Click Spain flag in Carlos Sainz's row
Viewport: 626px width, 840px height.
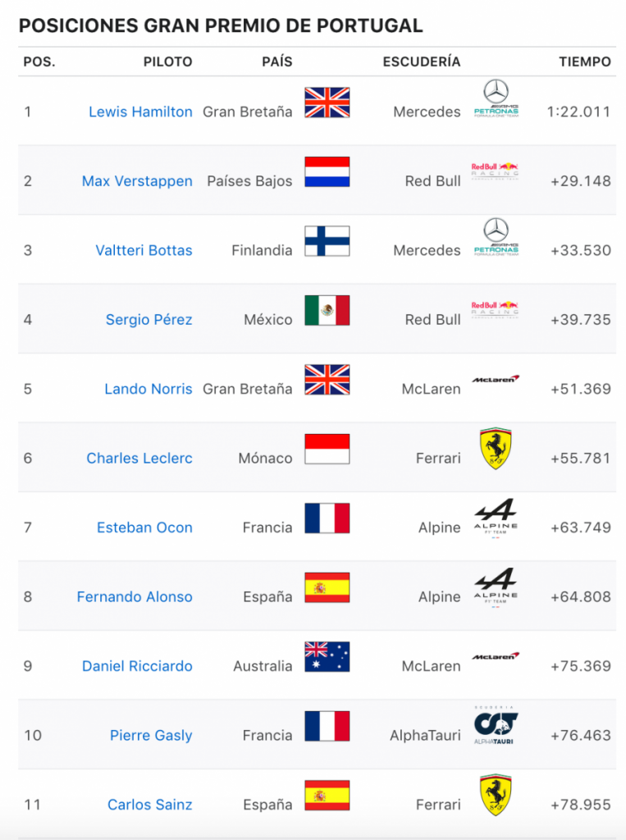[x=327, y=795]
